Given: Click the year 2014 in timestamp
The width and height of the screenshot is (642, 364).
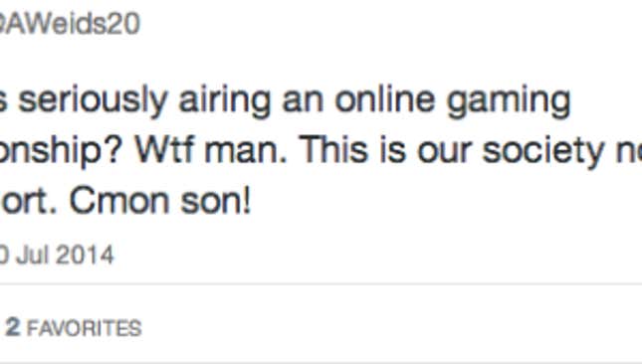Looking at the screenshot, I should tap(85, 255).
